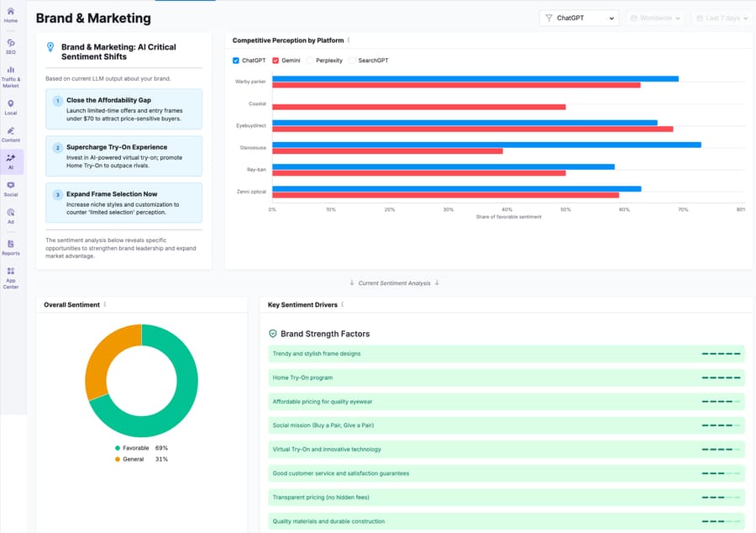Click the General 31% legend entry
Image resolution: width=756 pixels, height=533 pixels.
pyautogui.click(x=141, y=459)
